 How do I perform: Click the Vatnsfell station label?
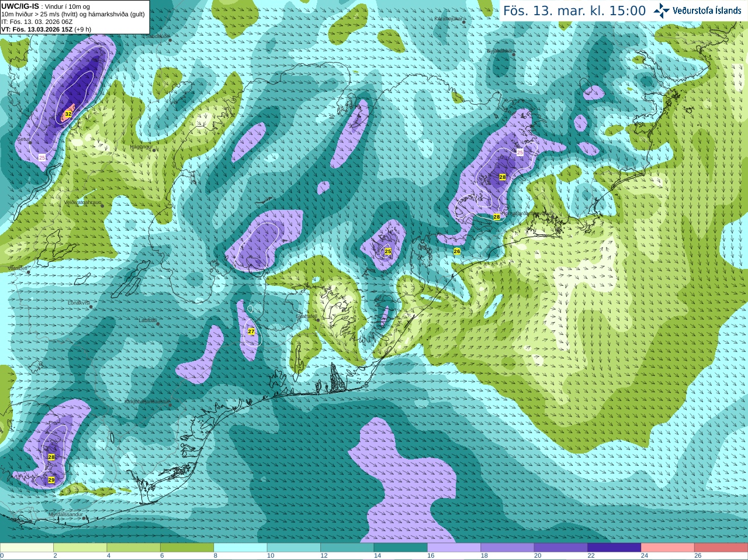18,268
